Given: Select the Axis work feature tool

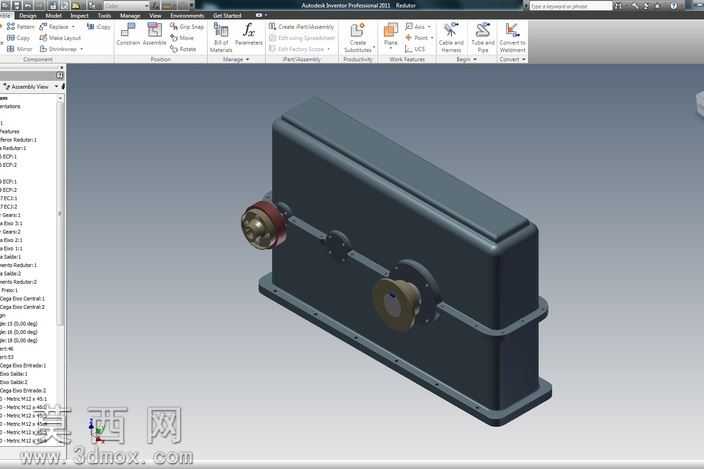Looking at the screenshot, I should pos(415,27).
